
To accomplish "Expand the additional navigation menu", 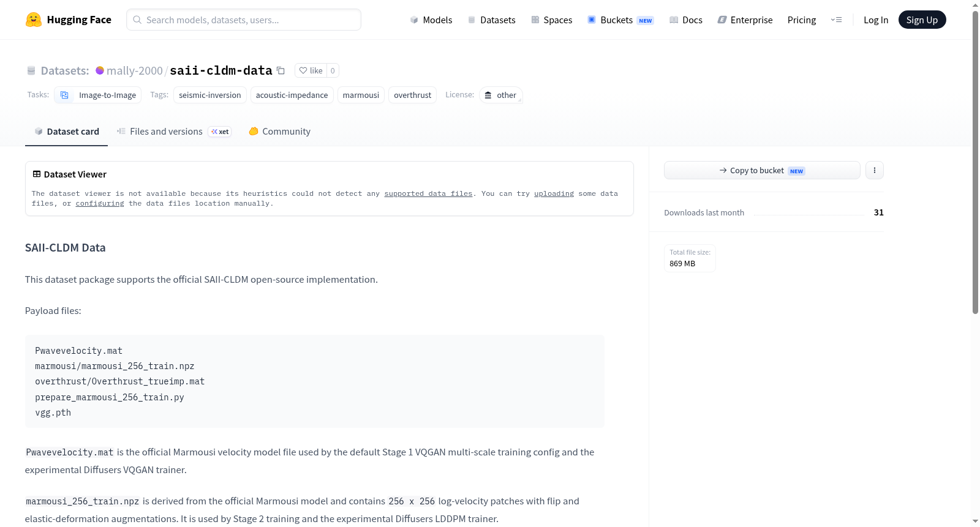I will pyautogui.click(x=836, y=20).
